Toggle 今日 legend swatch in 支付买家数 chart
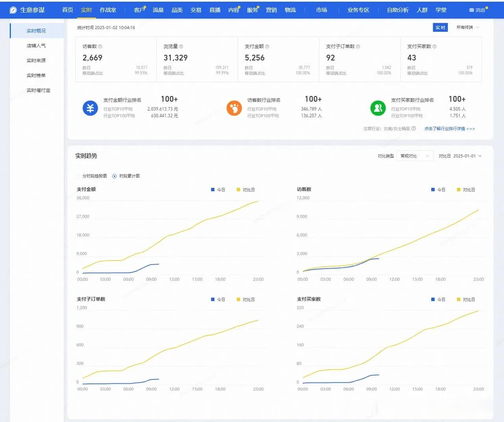 click(x=433, y=300)
